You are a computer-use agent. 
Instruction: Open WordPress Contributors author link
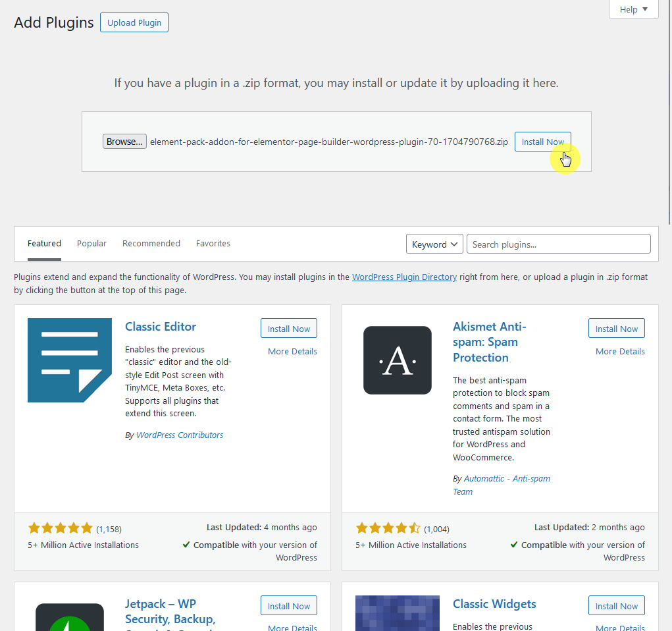(x=180, y=435)
